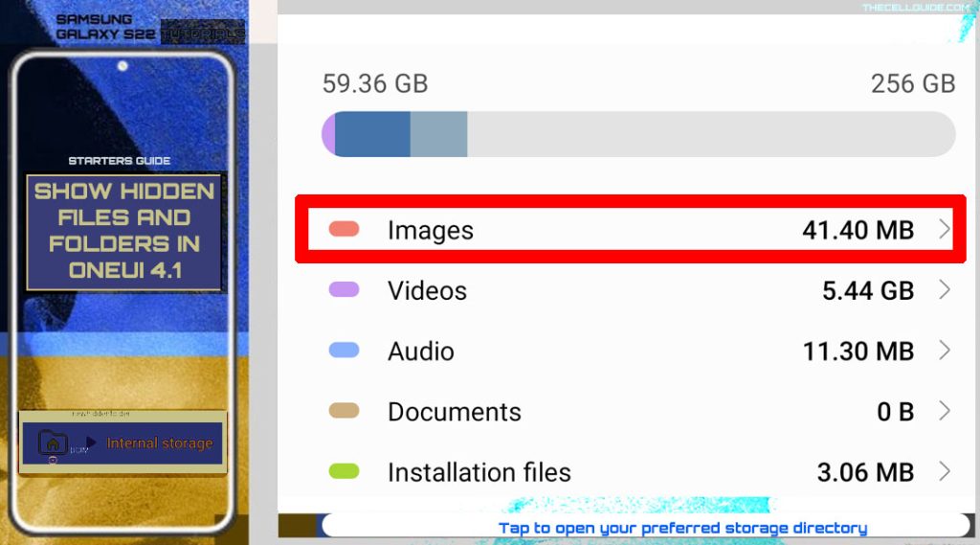Click the blue Audio category pill icon

(344, 350)
